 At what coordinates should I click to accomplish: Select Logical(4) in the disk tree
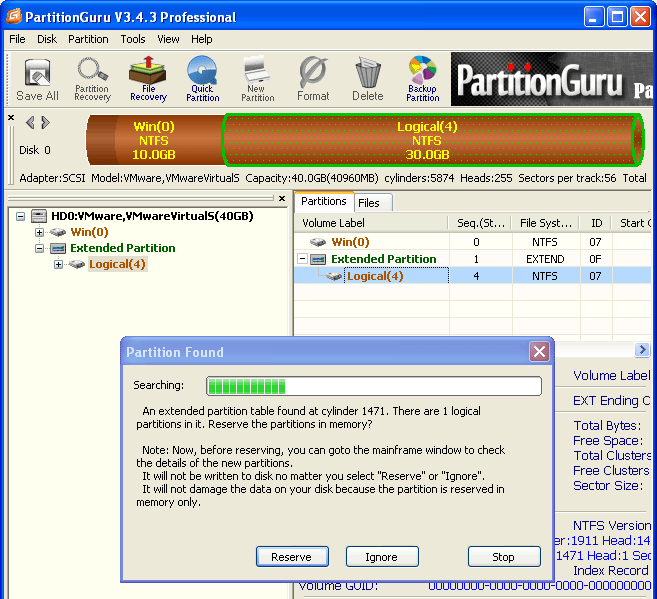tap(117, 264)
